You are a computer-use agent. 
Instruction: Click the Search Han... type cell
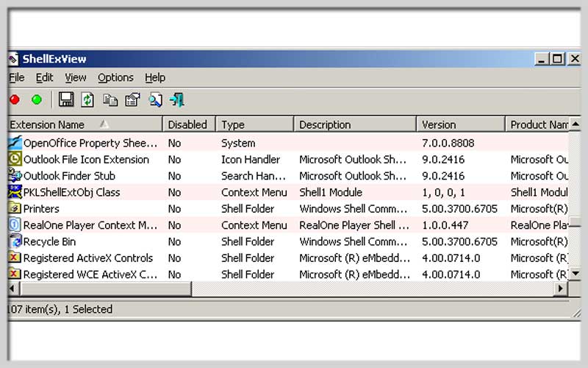click(254, 176)
